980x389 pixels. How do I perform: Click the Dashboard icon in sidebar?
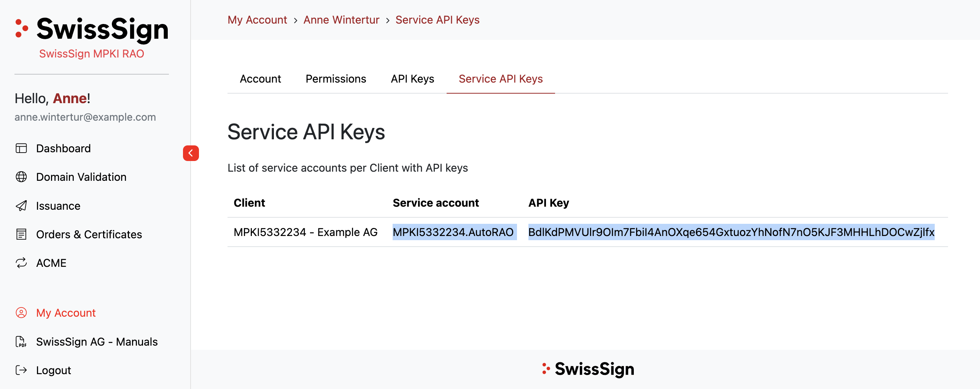coord(21,148)
